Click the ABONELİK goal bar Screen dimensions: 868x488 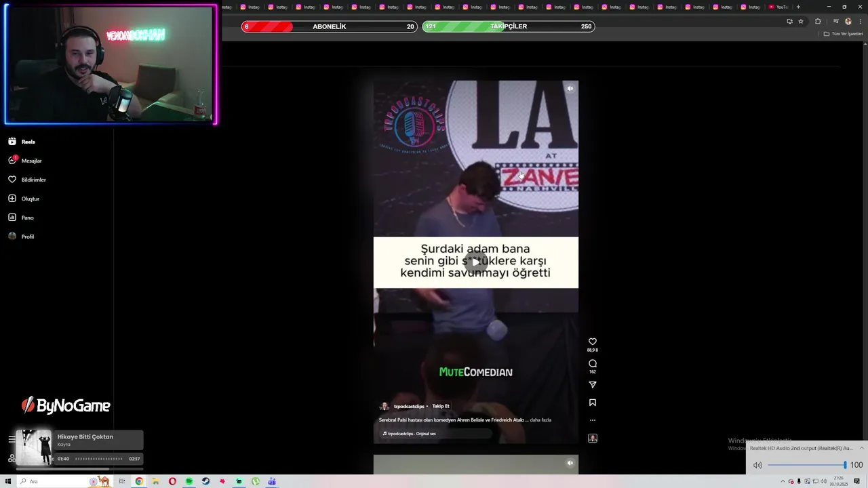point(329,26)
